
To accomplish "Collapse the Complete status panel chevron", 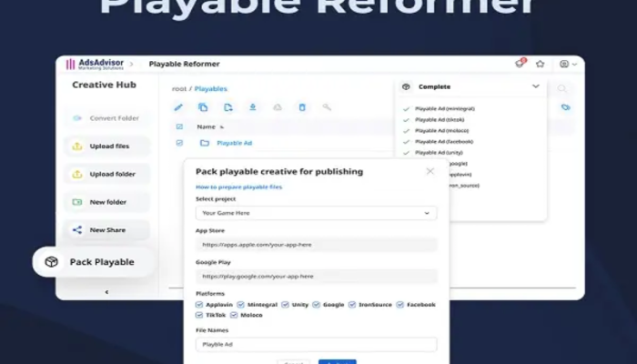I will pyautogui.click(x=535, y=86).
